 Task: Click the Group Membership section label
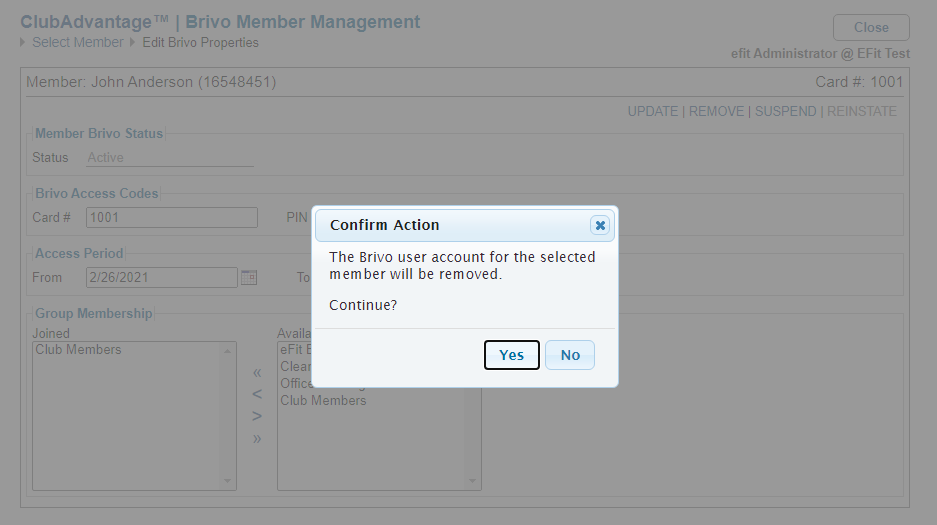click(x=94, y=313)
